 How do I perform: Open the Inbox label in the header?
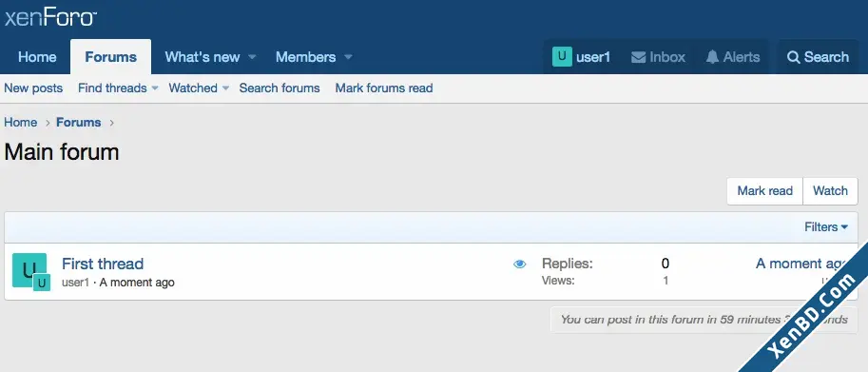tap(667, 57)
